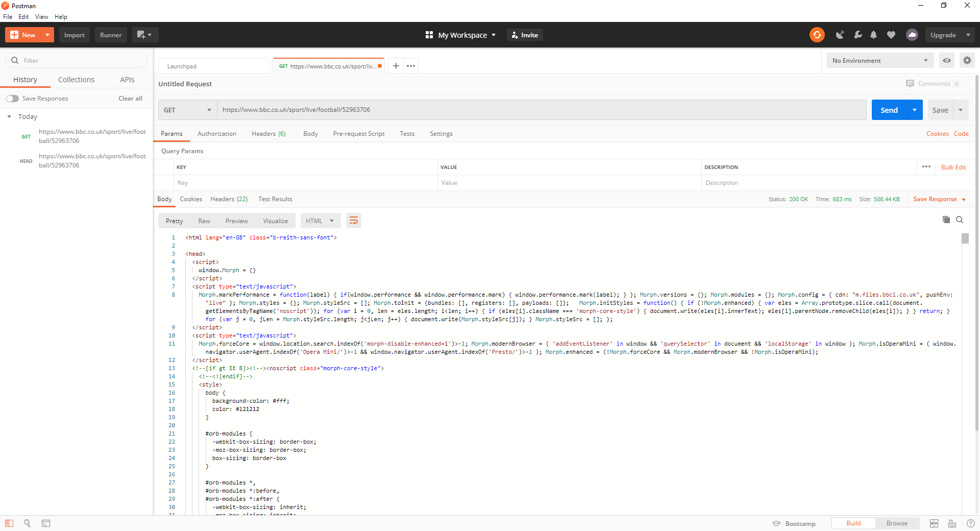Screen dimensions: 980x531
Task: Open the new window dropdown icon
Action: [145, 35]
